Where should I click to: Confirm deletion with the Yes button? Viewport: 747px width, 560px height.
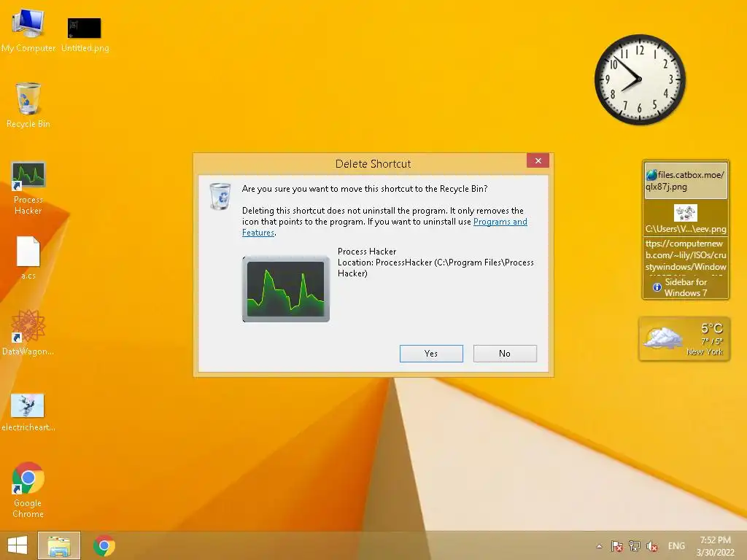[431, 354]
